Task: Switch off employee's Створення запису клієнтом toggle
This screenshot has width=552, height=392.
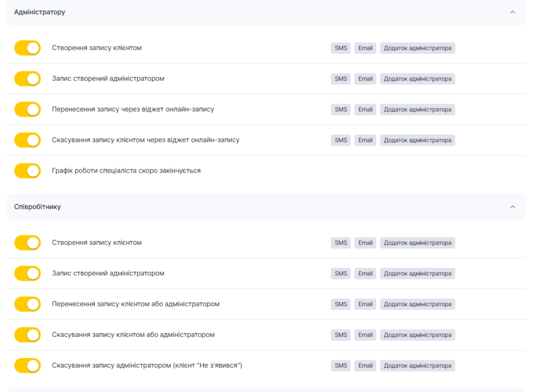Action: coord(27,243)
